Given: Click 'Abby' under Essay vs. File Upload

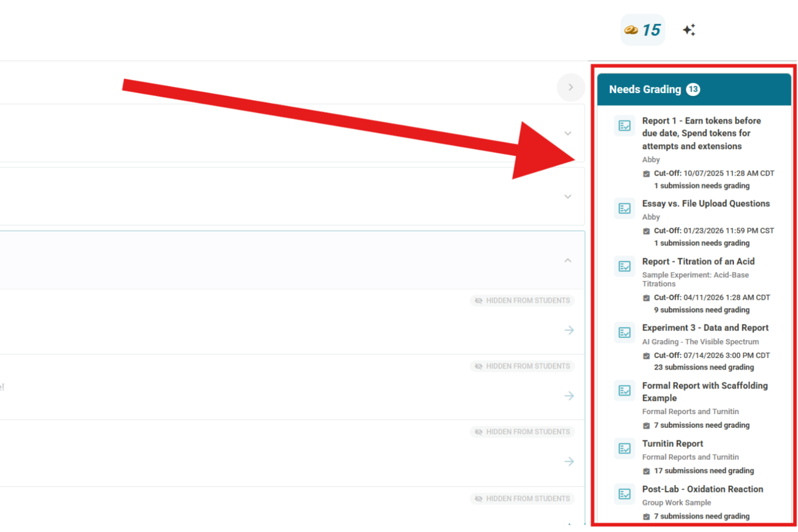Looking at the screenshot, I should [x=651, y=217].
